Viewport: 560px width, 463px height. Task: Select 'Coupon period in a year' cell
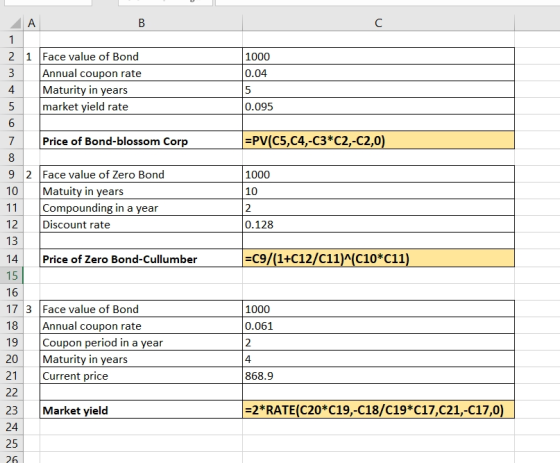pos(141,342)
